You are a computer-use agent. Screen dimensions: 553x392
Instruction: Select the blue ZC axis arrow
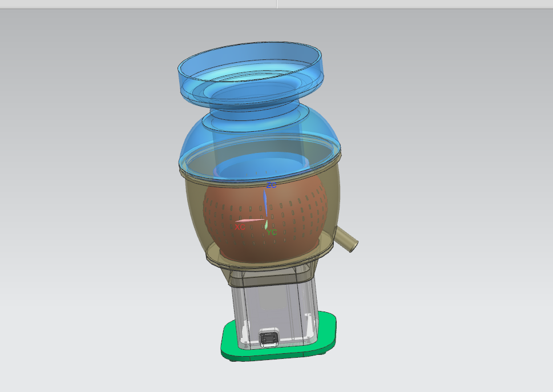pyautogui.click(x=265, y=204)
